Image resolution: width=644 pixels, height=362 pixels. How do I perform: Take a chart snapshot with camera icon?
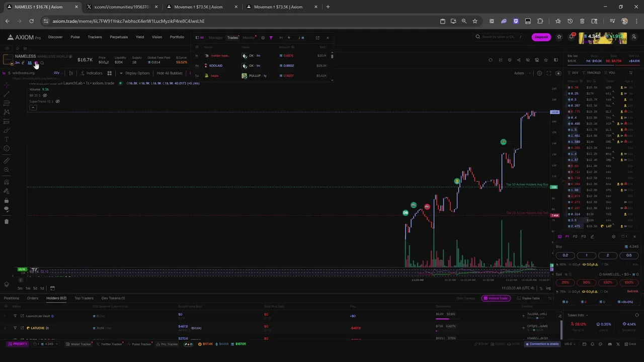[x=558, y=73]
